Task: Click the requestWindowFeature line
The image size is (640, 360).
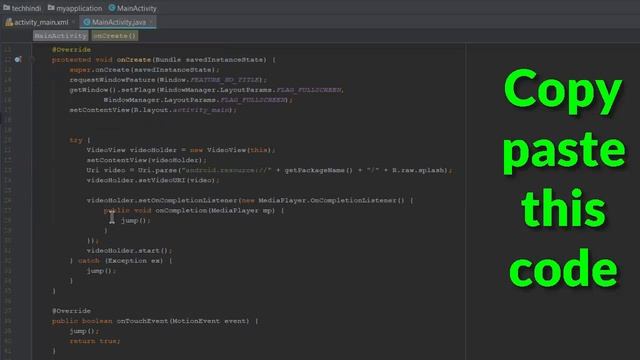Action: (168, 80)
